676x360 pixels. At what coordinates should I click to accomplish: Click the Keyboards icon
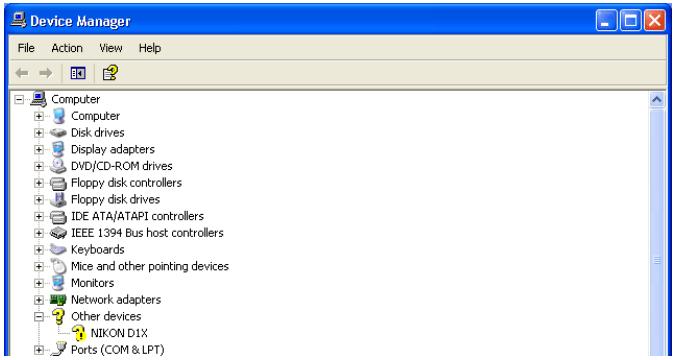point(58,250)
